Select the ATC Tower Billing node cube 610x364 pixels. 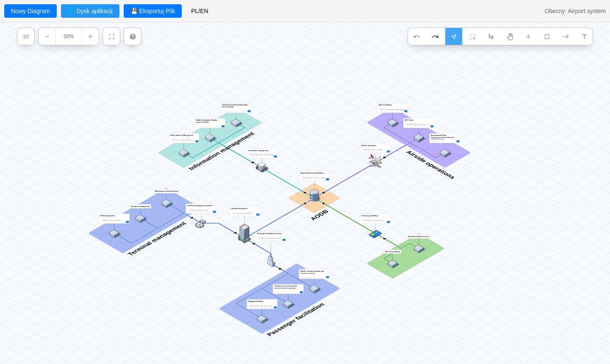coord(393,264)
